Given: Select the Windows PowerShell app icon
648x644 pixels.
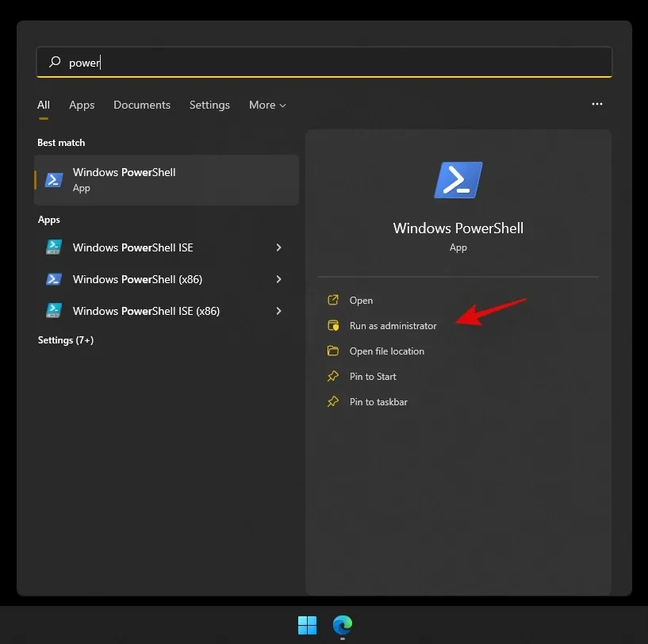Looking at the screenshot, I should [53, 180].
